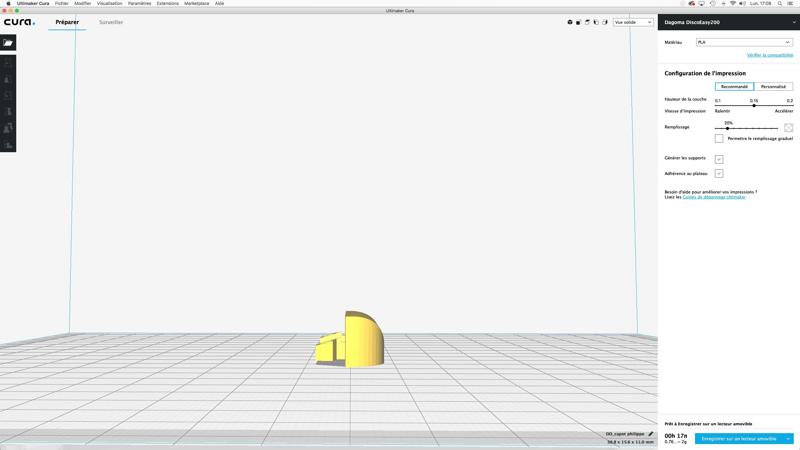Open the save destination dropdown arrow
The image size is (800, 450).
tap(788, 439)
